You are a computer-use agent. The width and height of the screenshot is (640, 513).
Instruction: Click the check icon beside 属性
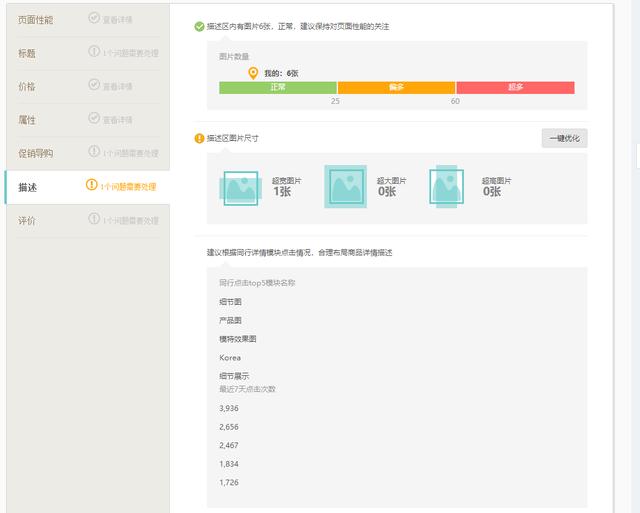pos(94,118)
